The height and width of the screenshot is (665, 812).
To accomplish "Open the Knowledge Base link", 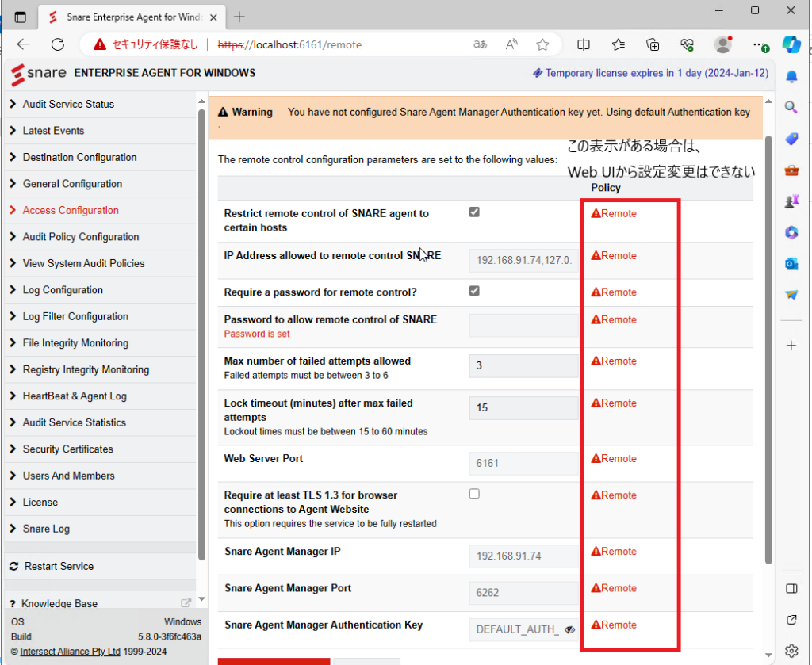I will [x=101, y=603].
